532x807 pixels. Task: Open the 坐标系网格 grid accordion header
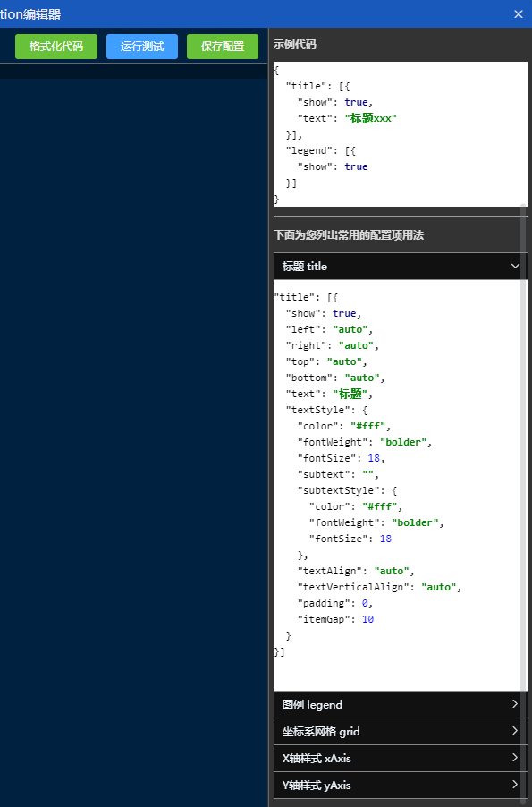tap(400, 731)
